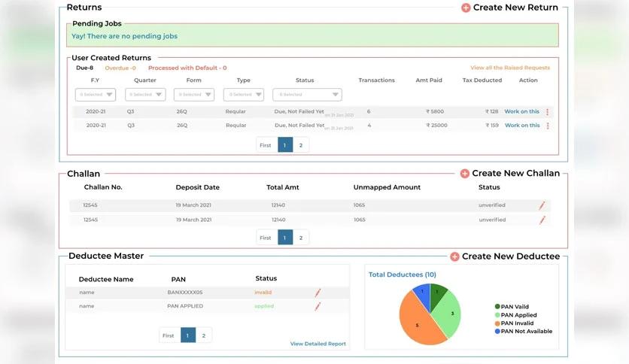Click the PAN APPLIED cell in Deductee Master

point(185,306)
